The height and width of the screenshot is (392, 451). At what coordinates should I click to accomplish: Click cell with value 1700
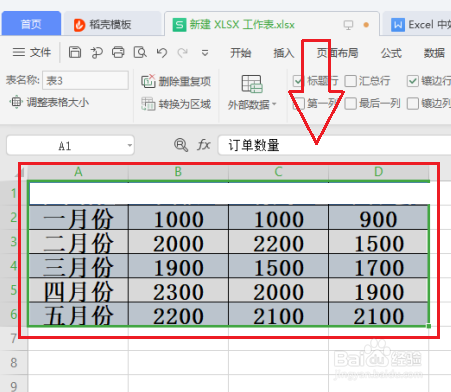[x=378, y=266]
